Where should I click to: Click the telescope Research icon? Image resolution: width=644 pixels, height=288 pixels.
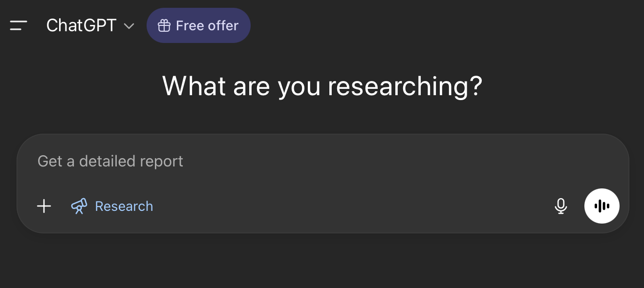[x=79, y=206]
